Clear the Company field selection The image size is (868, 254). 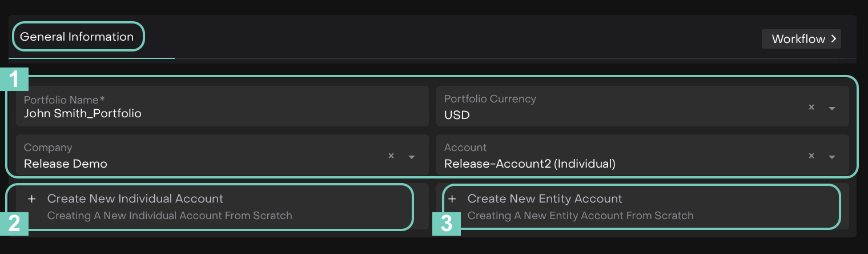(x=391, y=156)
